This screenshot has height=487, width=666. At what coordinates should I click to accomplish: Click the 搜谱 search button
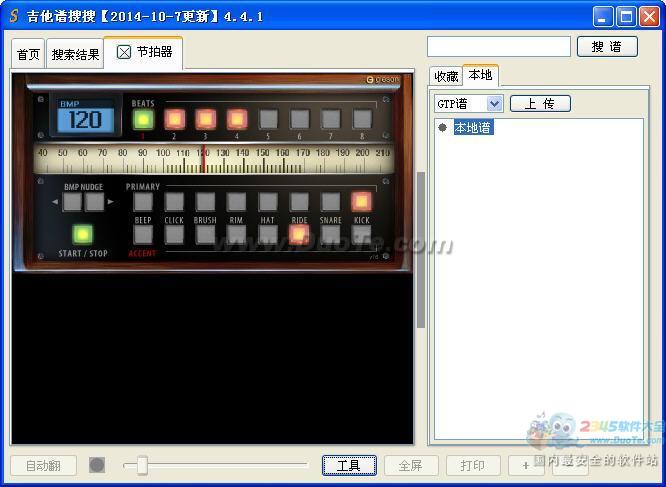point(606,46)
